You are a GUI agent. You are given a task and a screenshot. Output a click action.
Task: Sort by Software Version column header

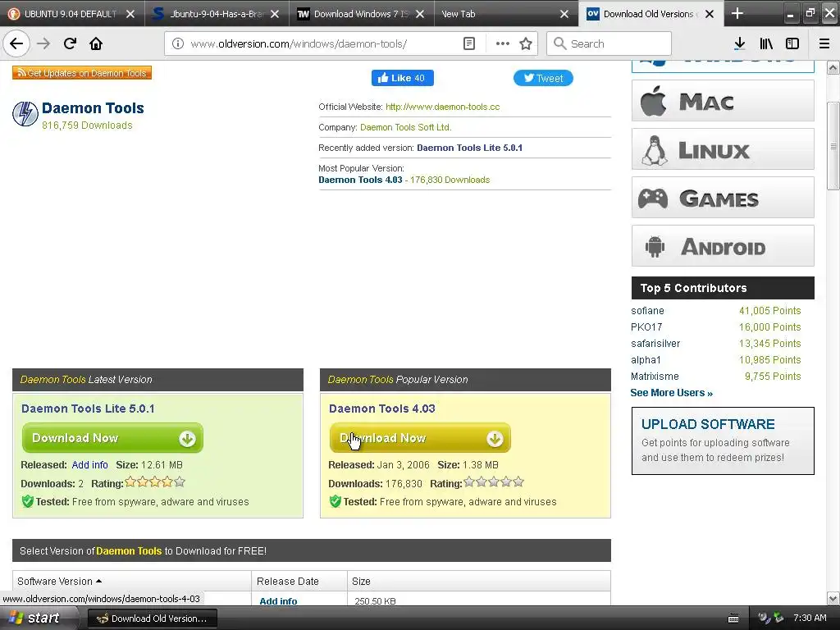tap(59, 582)
